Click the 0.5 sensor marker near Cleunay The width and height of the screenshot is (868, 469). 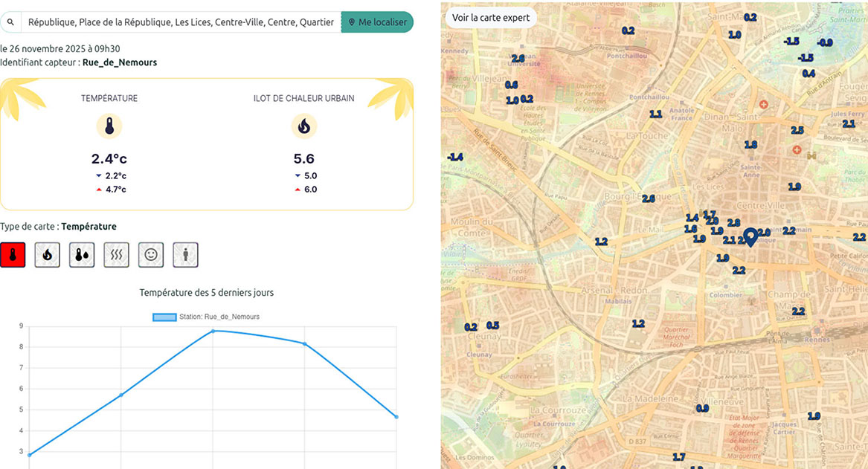[492, 326]
